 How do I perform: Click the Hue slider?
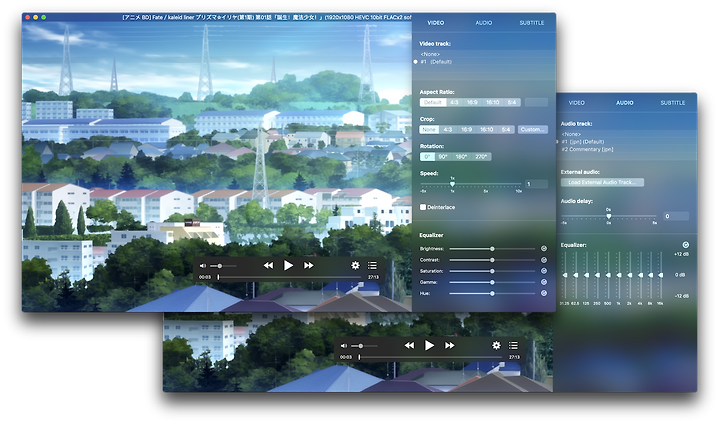(492, 293)
